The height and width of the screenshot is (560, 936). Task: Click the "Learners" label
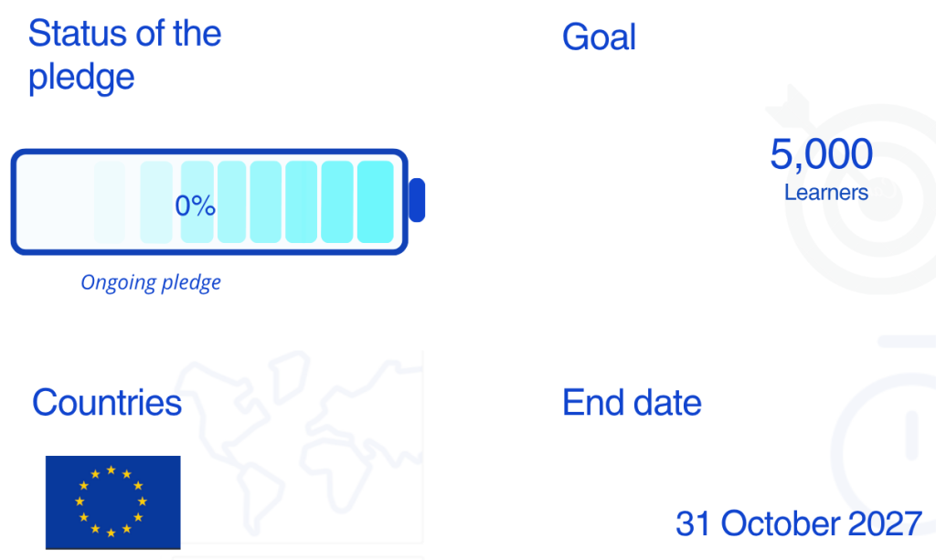pyautogui.click(x=826, y=193)
